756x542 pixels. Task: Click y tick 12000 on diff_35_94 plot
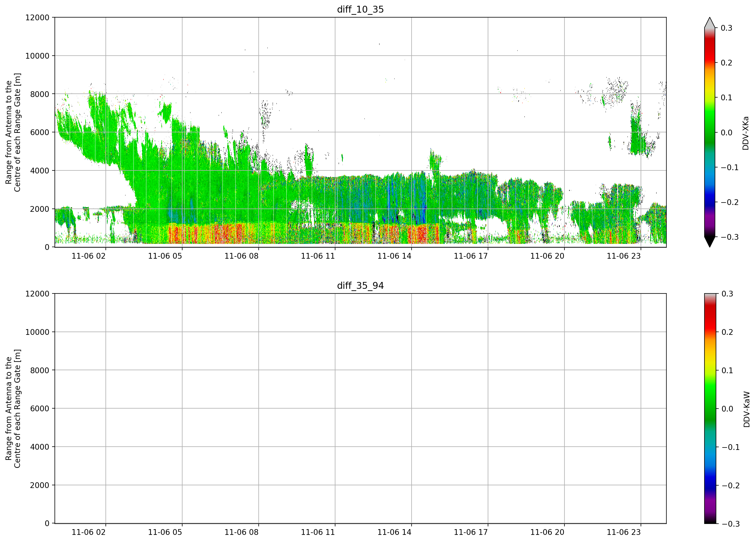(x=37, y=294)
